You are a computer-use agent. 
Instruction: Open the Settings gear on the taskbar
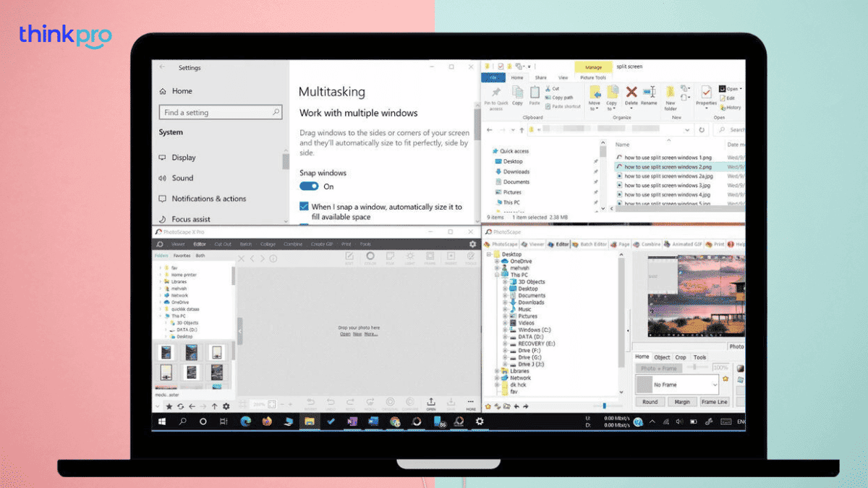click(x=479, y=421)
